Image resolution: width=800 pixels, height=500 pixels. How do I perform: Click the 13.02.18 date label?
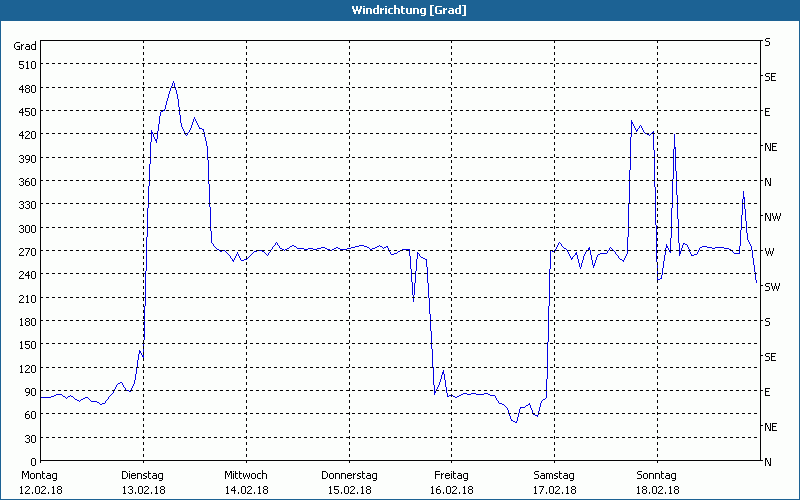pyautogui.click(x=143, y=490)
